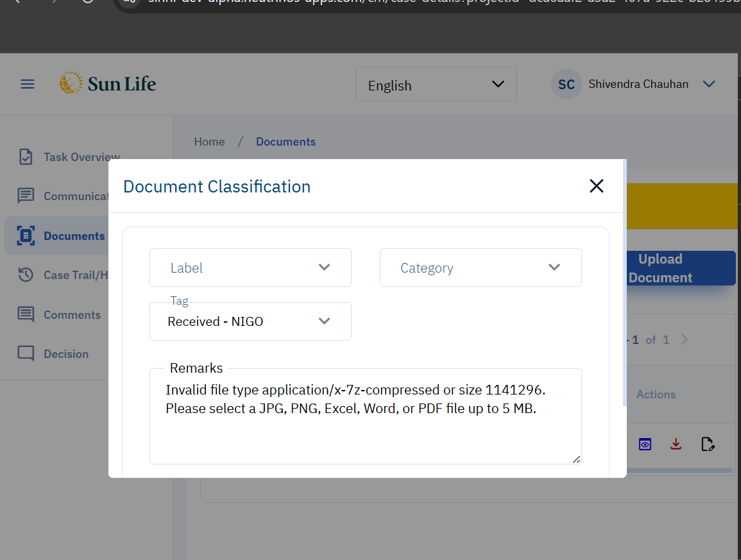This screenshot has height=560, width=741.
Task: Click the Documents sidebar icon
Action: [x=26, y=235]
